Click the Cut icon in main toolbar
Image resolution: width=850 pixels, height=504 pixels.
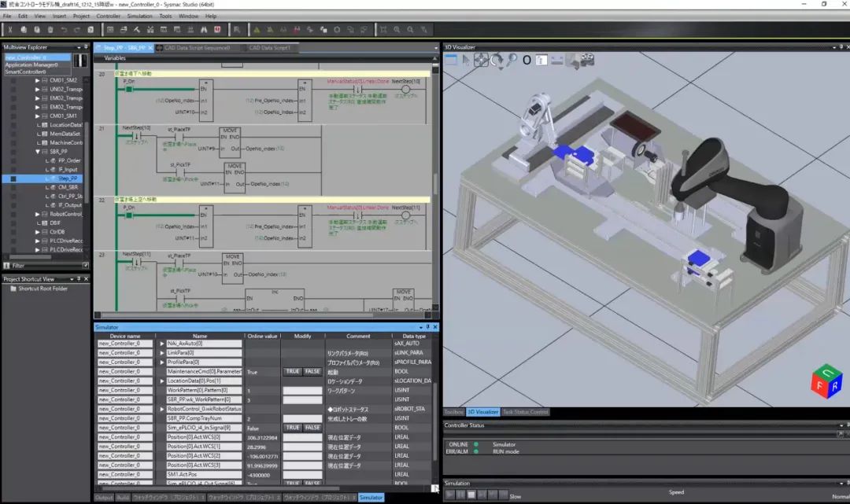10,30
